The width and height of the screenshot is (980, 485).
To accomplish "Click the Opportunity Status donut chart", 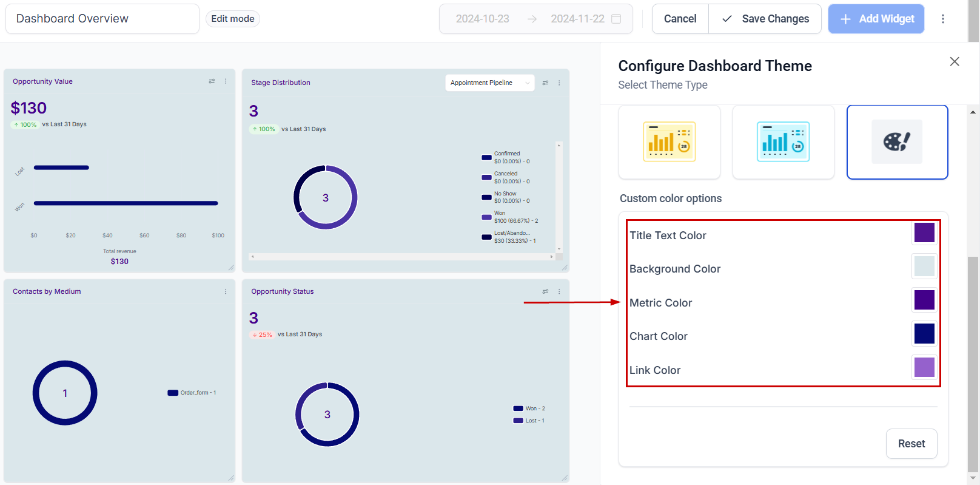I will pos(327,414).
